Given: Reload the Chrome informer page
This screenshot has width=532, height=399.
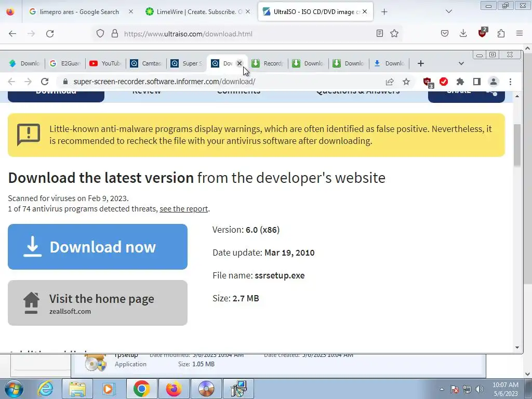Looking at the screenshot, I should coord(45,82).
